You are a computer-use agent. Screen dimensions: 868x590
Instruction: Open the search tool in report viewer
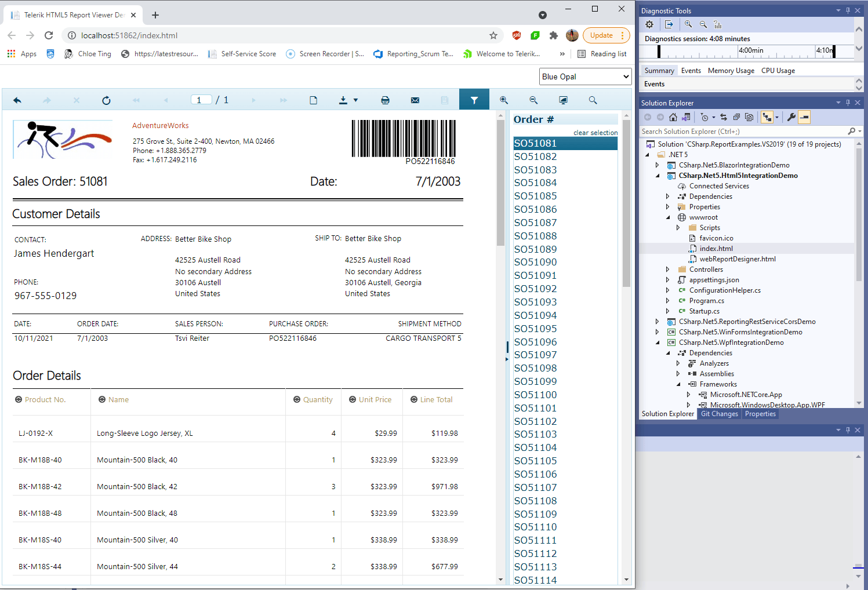[593, 100]
